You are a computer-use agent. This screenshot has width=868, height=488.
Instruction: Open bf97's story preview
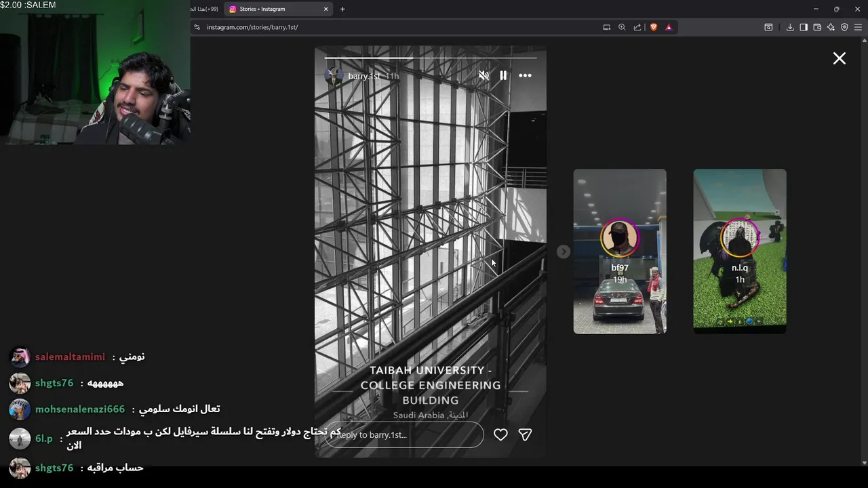point(620,251)
